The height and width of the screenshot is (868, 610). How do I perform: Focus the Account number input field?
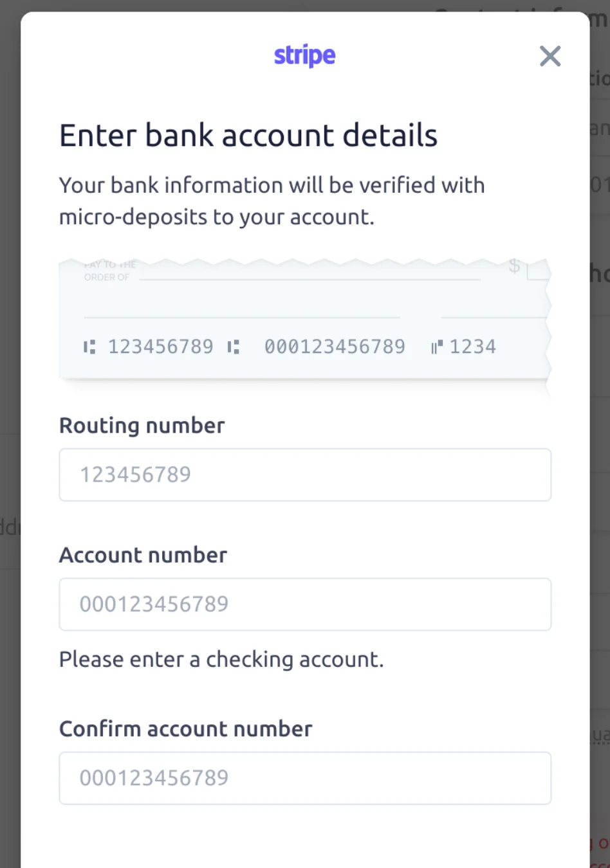point(305,604)
